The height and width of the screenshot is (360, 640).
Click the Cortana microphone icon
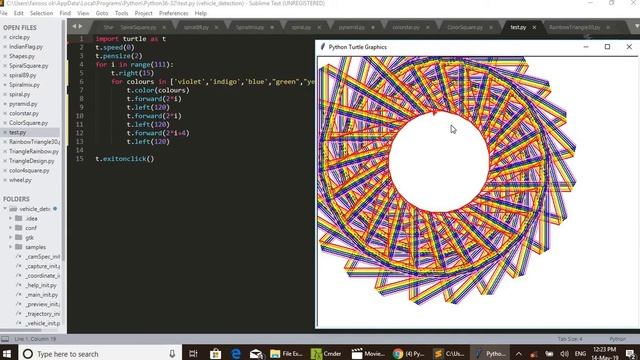pyautogui.click(x=172, y=353)
